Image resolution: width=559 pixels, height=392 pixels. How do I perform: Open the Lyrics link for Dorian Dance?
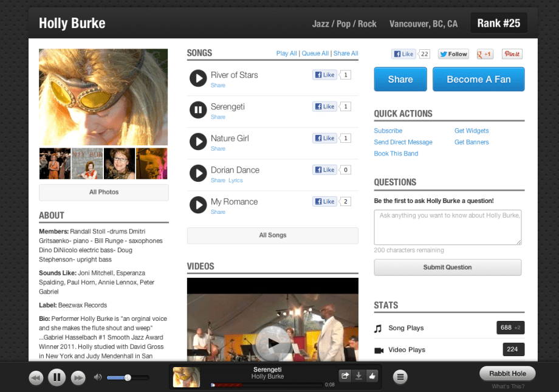tap(235, 181)
